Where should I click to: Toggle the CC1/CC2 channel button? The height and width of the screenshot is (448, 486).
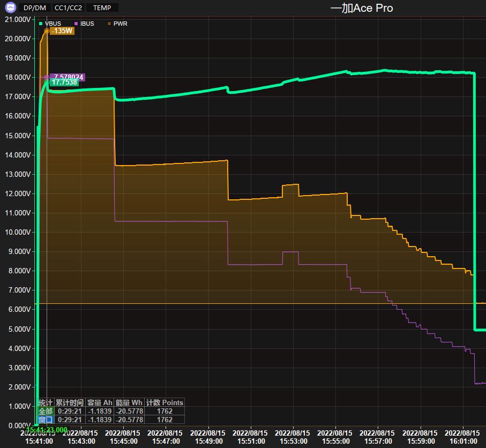point(69,8)
